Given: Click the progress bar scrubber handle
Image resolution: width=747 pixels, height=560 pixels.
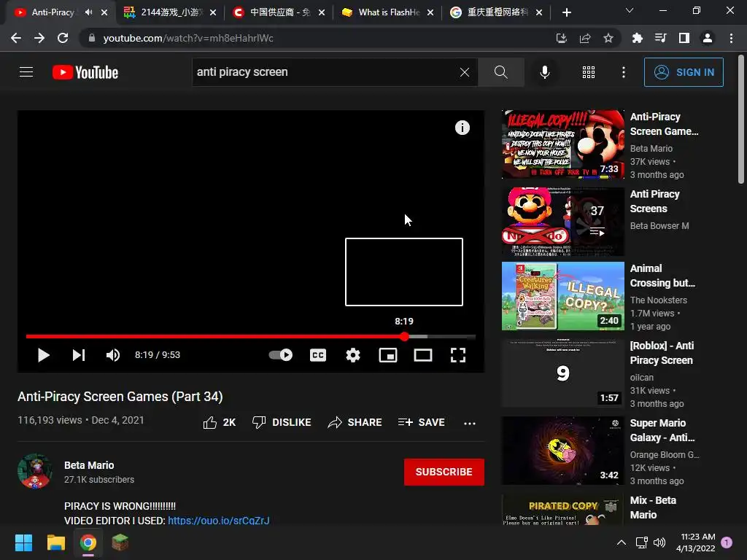Looking at the screenshot, I should click(x=404, y=337).
